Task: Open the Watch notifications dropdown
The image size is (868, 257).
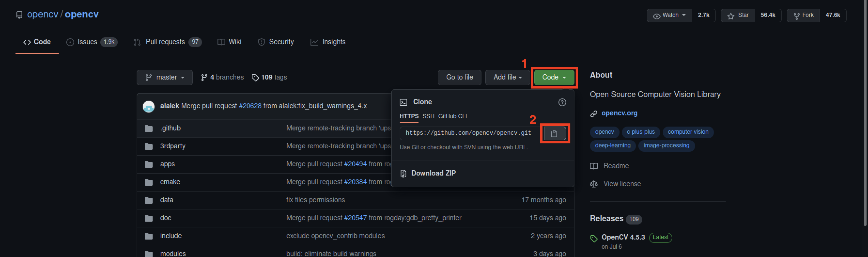Action: [669, 15]
